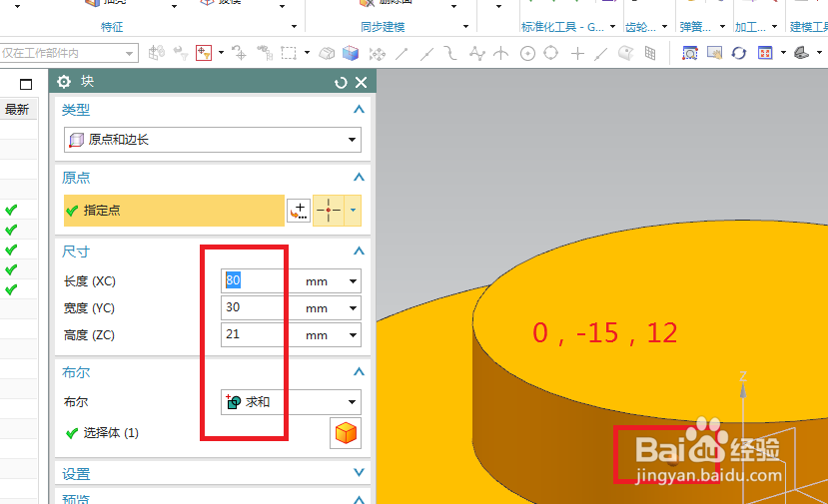
Task: Open the selection filter dropdown arrow
Action: [222, 53]
